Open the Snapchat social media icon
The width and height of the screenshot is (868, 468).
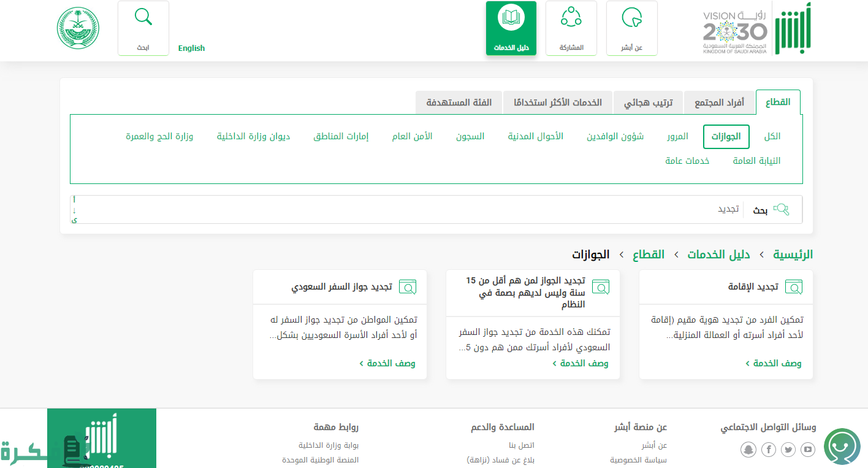pos(748,450)
